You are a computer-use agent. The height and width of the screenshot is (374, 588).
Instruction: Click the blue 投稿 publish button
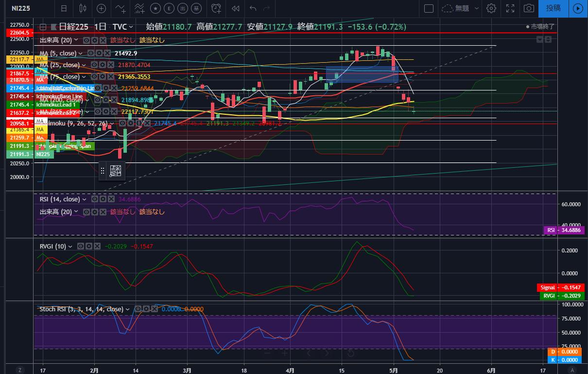[x=553, y=8]
